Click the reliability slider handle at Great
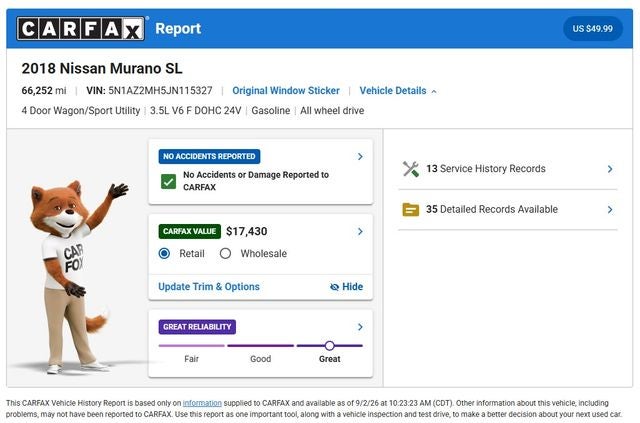This screenshot has width=640, height=423. [x=330, y=346]
